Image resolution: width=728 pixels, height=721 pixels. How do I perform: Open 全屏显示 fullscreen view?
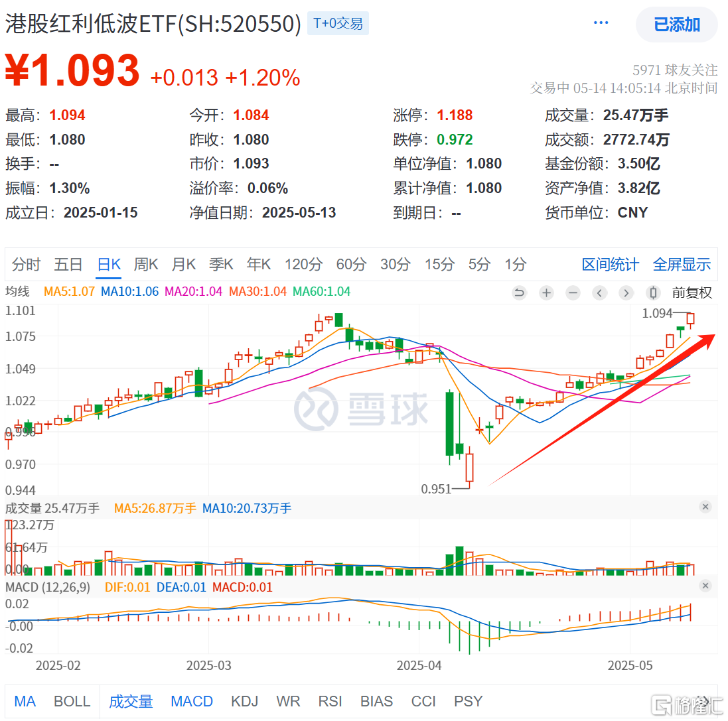pyautogui.click(x=682, y=265)
